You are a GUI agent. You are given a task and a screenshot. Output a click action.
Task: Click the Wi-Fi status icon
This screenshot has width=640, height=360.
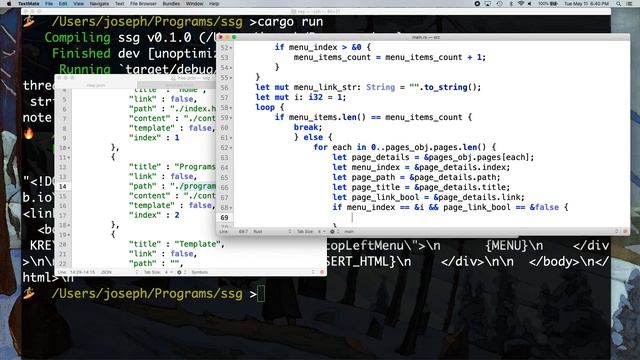[521, 4]
